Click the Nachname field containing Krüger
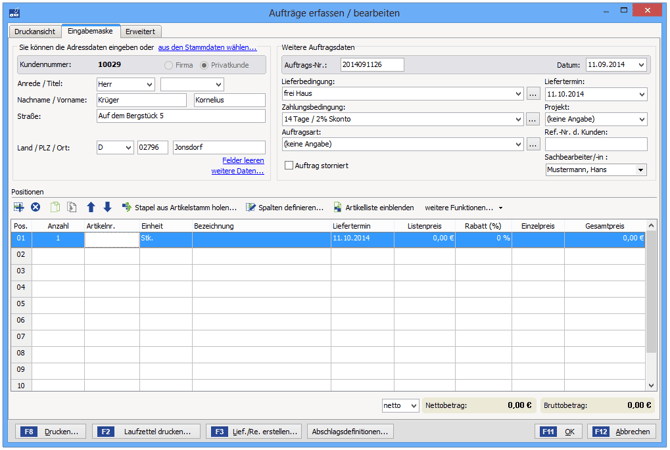 (141, 100)
